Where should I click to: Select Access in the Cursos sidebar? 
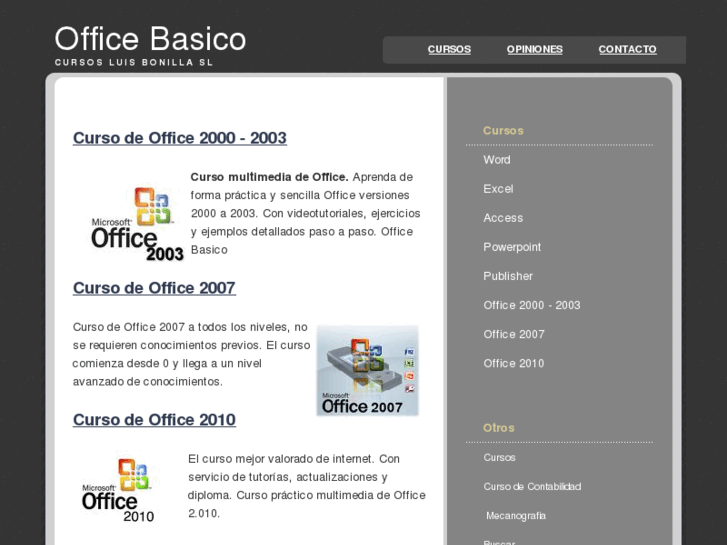(503, 218)
